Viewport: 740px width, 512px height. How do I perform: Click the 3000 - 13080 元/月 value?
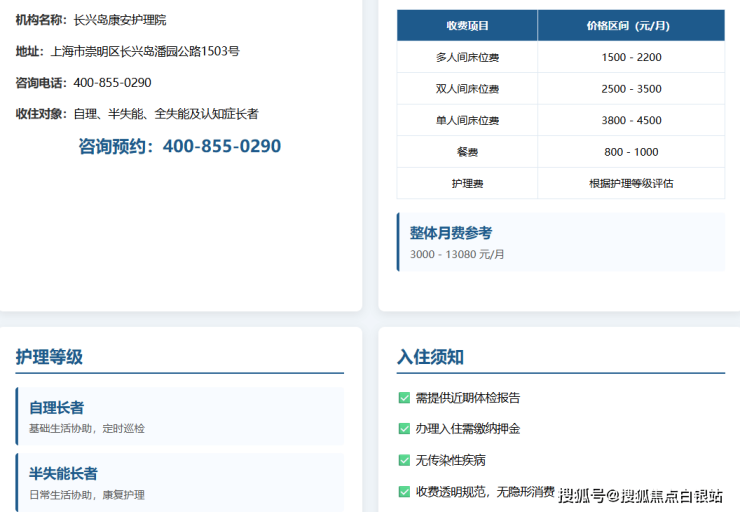[457, 254]
